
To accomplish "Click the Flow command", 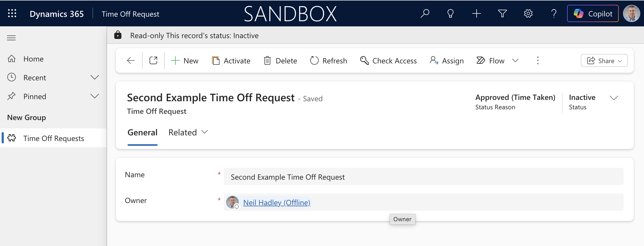I will pyautogui.click(x=491, y=60).
